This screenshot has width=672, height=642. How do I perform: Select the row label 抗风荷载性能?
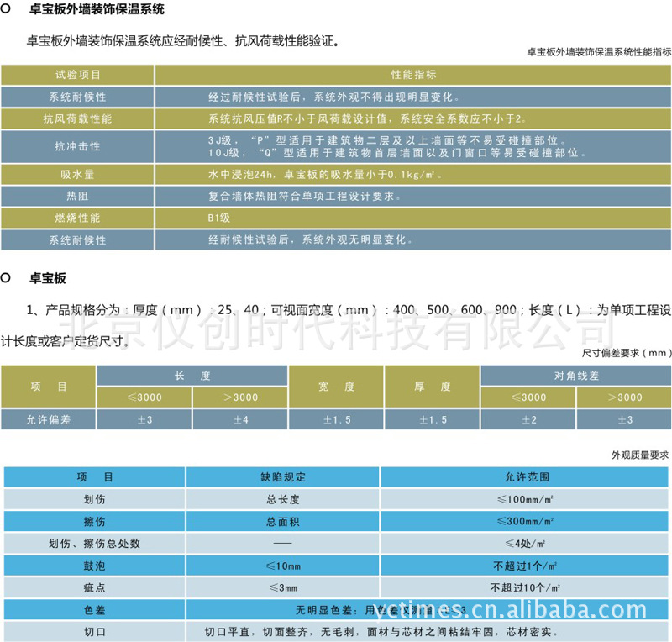[77, 118]
